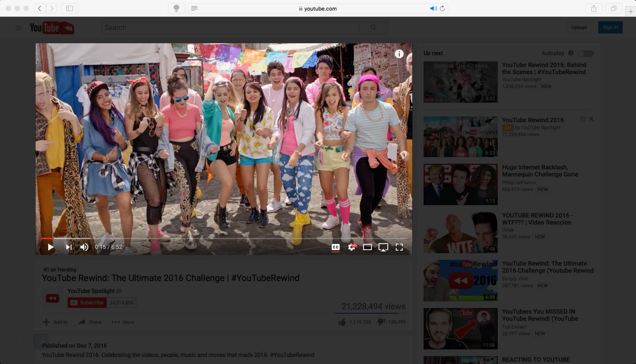
Task: Show all tabs overview
Action: point(613,8)
